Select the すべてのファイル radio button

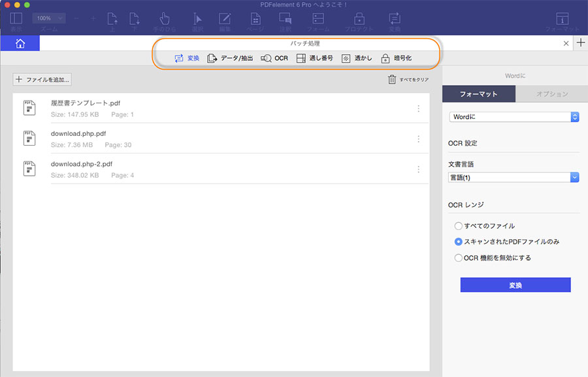click(x=458, y=226)
